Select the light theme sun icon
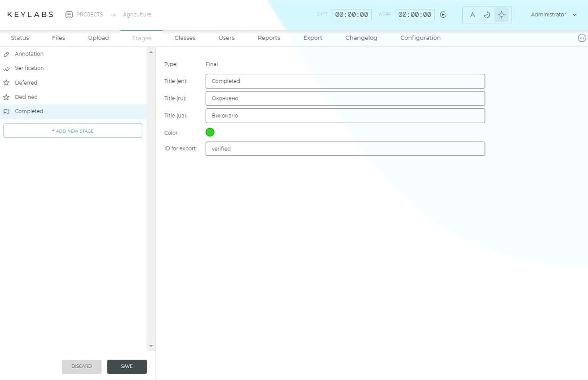The height and width of the screenshot is (380, 588). pos(501,15)
